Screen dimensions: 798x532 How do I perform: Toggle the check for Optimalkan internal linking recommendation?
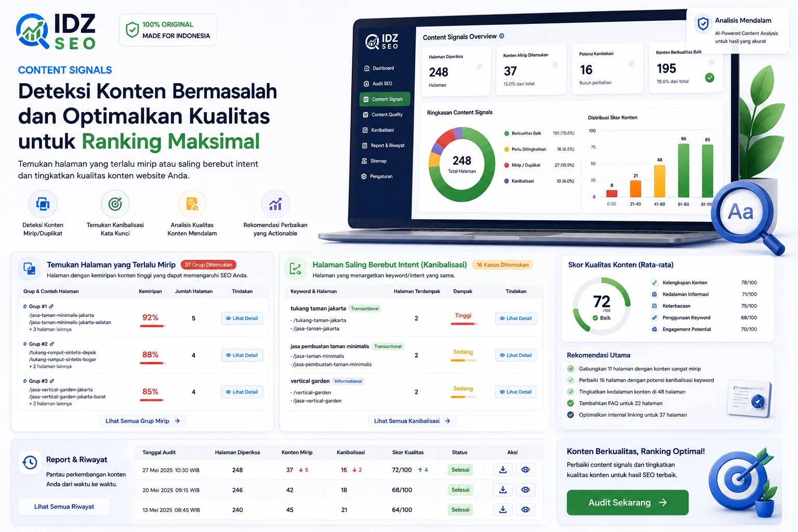pos(570,415)
